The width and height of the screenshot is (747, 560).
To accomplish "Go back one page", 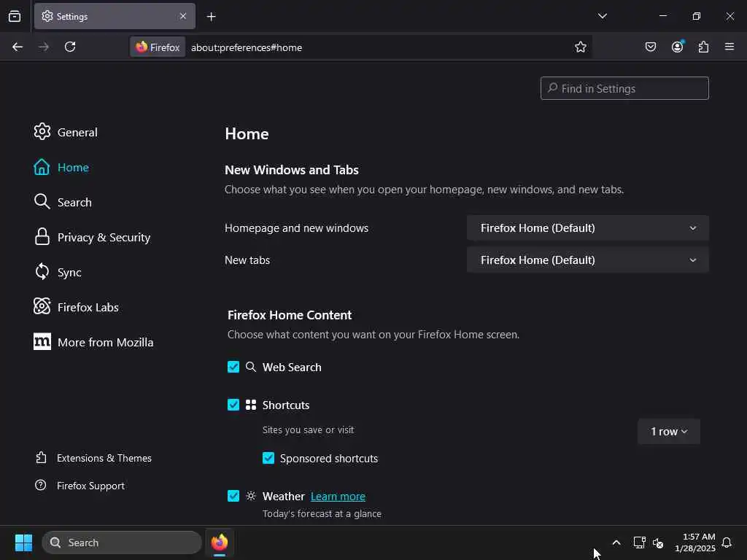I will click(x=18, y=47).
